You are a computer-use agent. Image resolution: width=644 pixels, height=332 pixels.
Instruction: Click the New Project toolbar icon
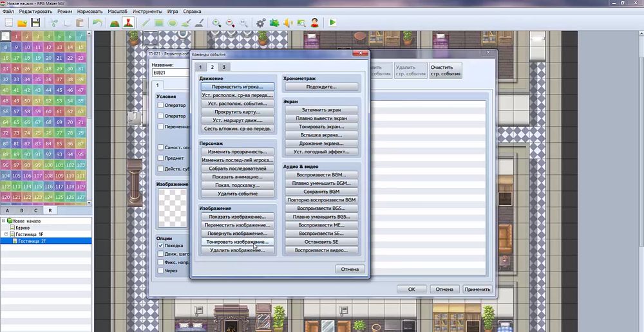[x=8, y=23]
